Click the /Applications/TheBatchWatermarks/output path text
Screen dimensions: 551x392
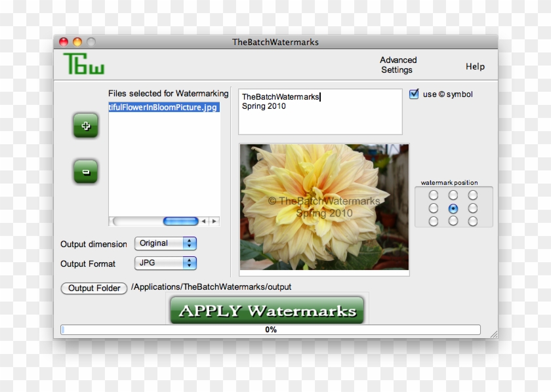[211, 287]
